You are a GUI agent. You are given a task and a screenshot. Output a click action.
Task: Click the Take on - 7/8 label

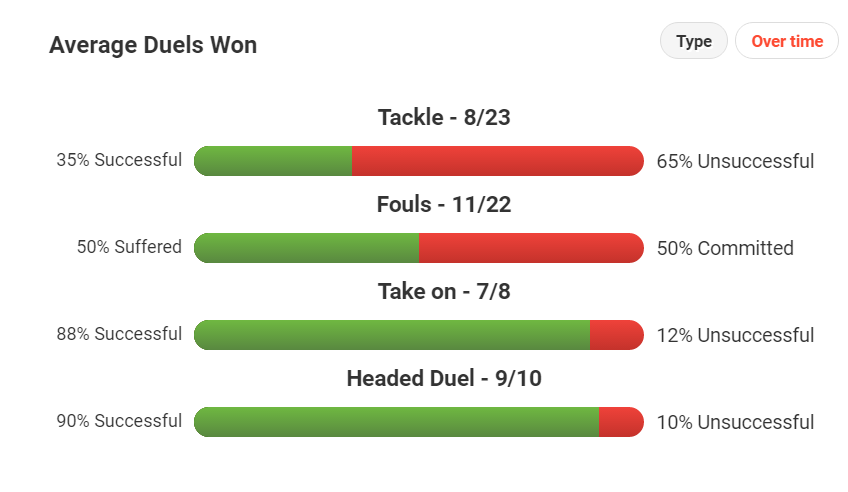pyautogui.click(x=444, y=291)
